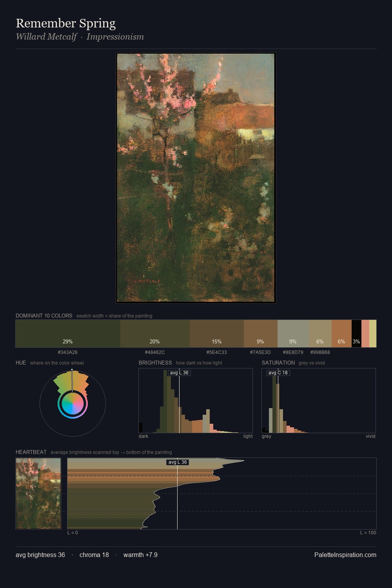The image size is (392, 588).
Task: Click the 'L = 0' axis label
Action: pyautogui.click(x=73, y=533)
